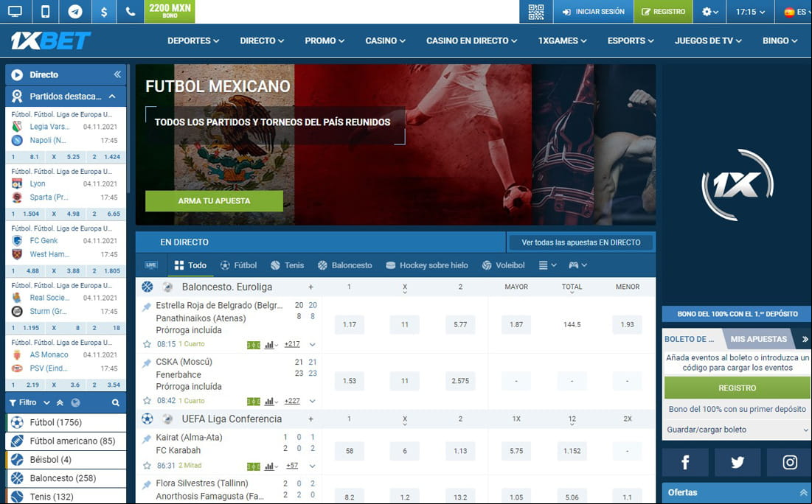
Task: Favorite the CSKA vs Fenerbahce match star
Action: (147, 401)
